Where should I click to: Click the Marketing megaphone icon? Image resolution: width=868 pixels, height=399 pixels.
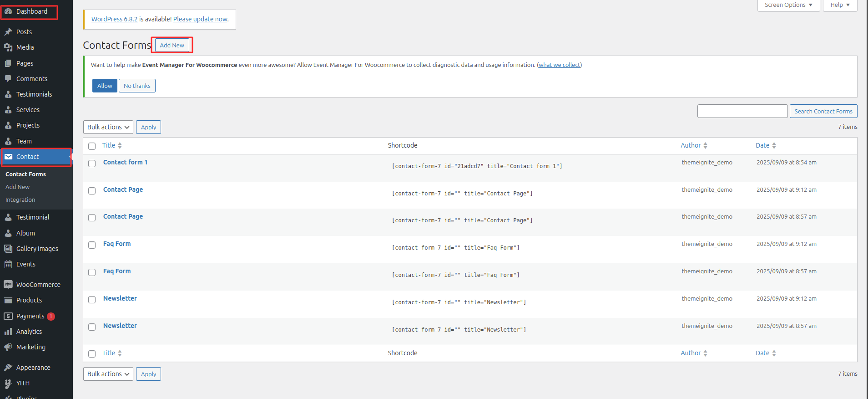click(8, 347)
